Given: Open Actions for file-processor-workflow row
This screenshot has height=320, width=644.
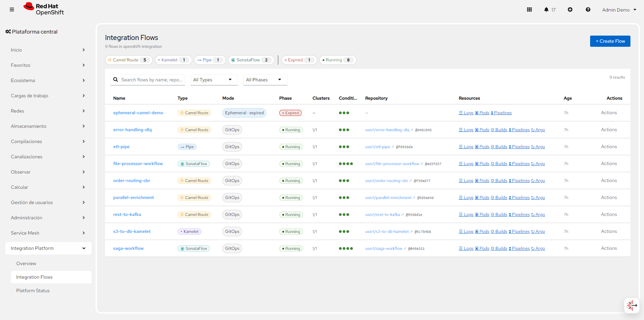Looking at the screenshot, I should tap(609, 163).
